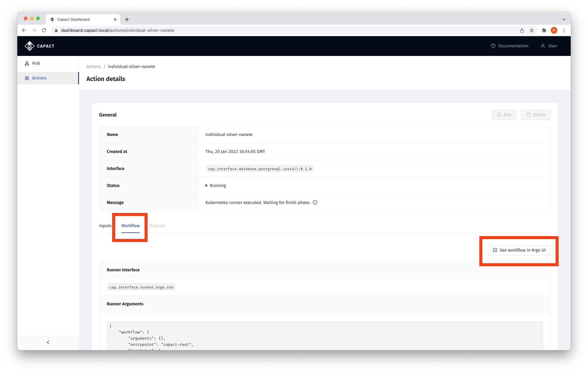Go back with the browser back arrow
Image resolution: width=588 pixels, height=373 pixels.
(24, 30)
